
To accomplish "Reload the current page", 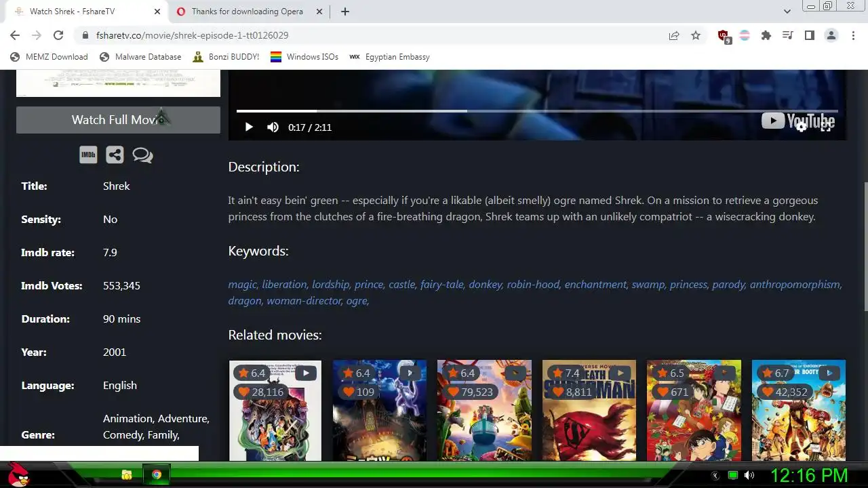I will (58, 35).
